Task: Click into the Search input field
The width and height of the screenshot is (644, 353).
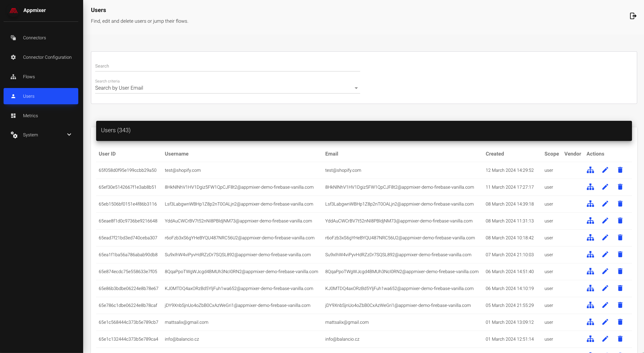Action: coord(227,66)
